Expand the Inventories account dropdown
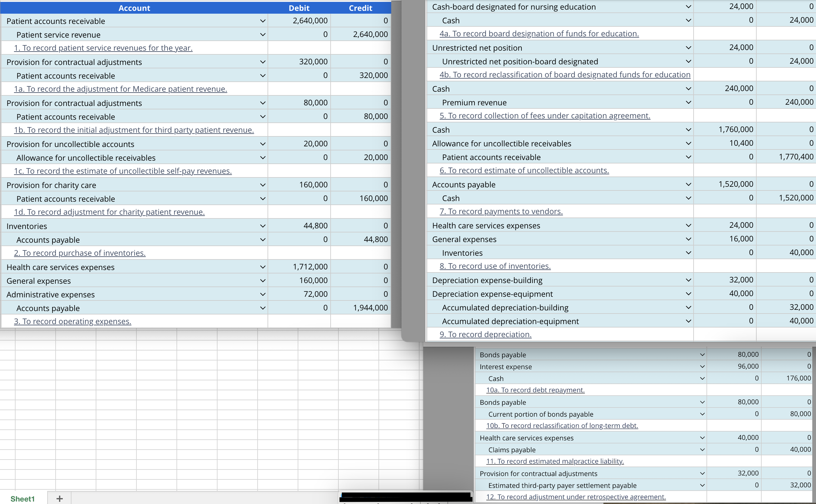The width and height of the screenshot is (816, 504). point(263,226)
